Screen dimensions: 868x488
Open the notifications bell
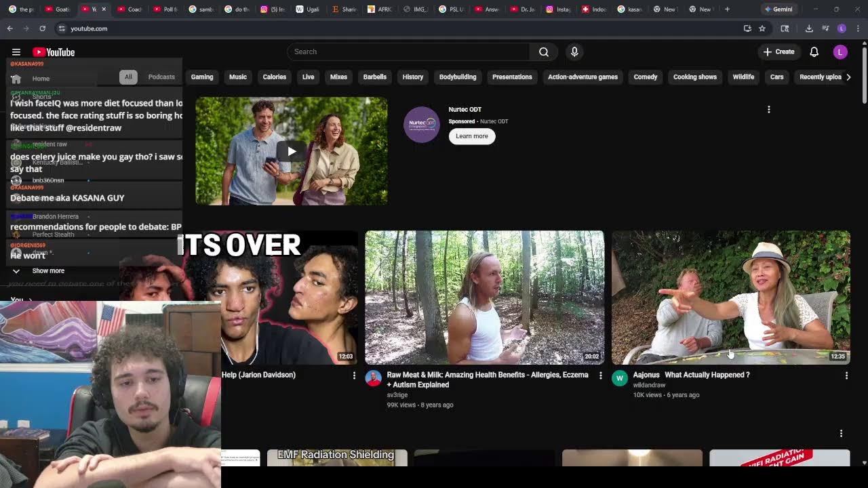click(x=814, y=52)
